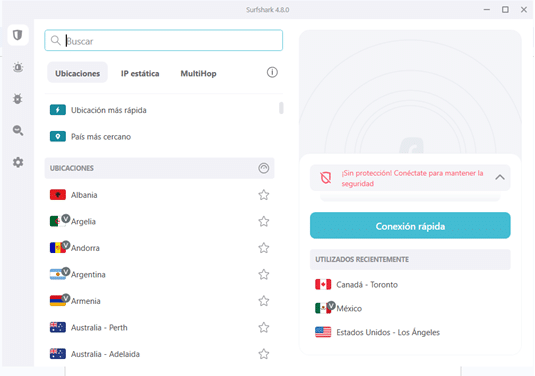This screenshot has height=376, width=535.
Task: Select Ubicación más rápida lightning icon
Action: [x=58, y=110]
